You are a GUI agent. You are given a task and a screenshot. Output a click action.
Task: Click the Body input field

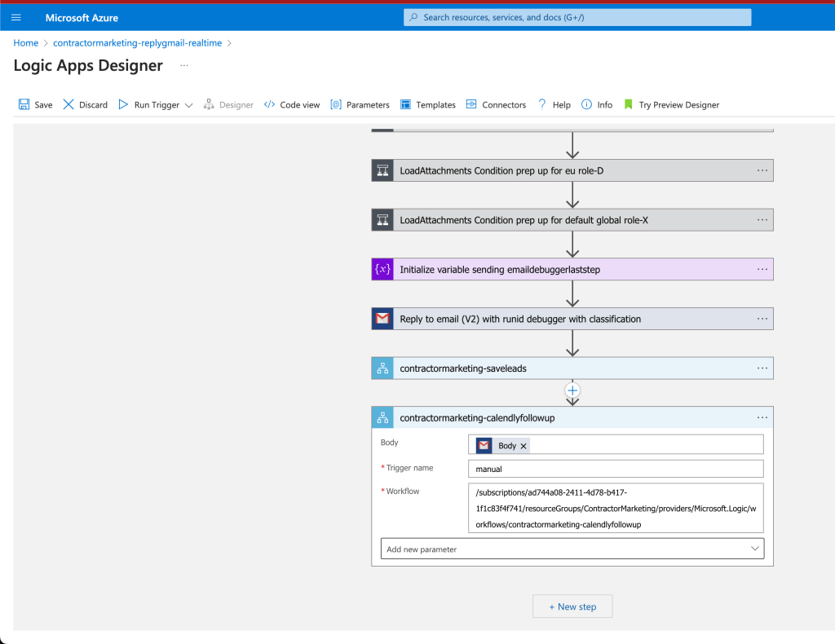point(616,444)
